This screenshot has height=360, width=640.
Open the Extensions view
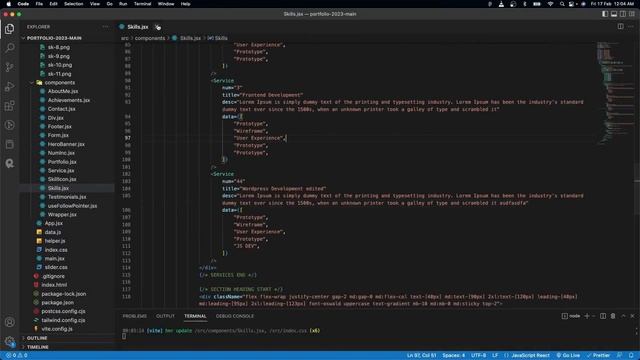click(9, 106)
